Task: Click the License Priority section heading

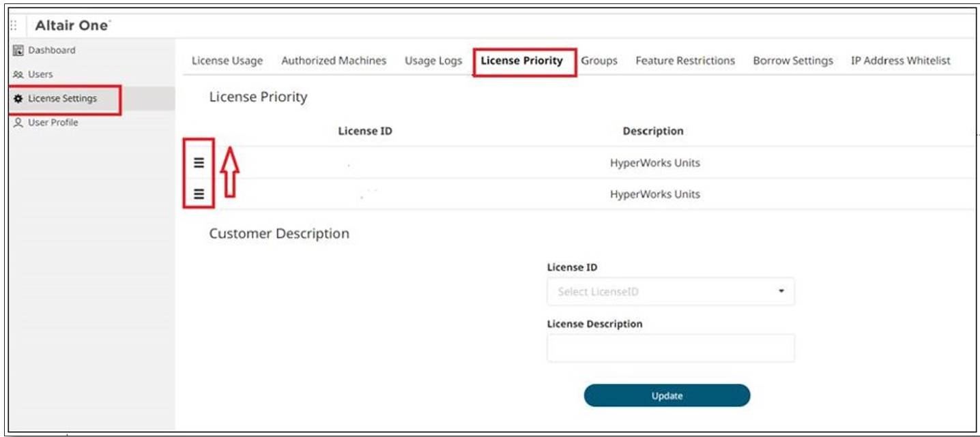Action: point(258,97)
